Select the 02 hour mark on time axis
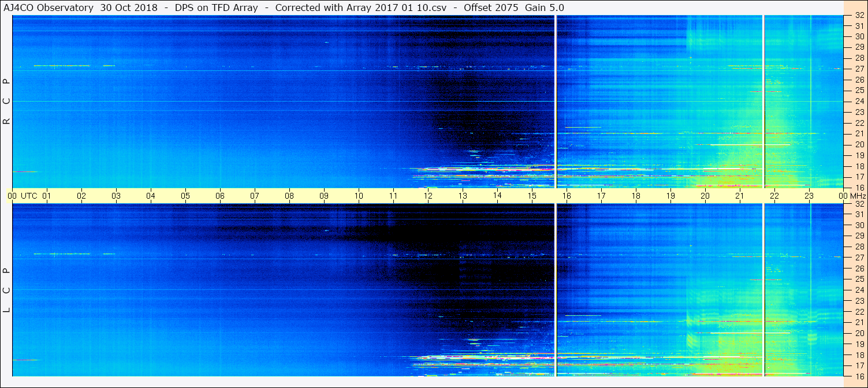This screenshot has width=868, height=388. (81, 196)
